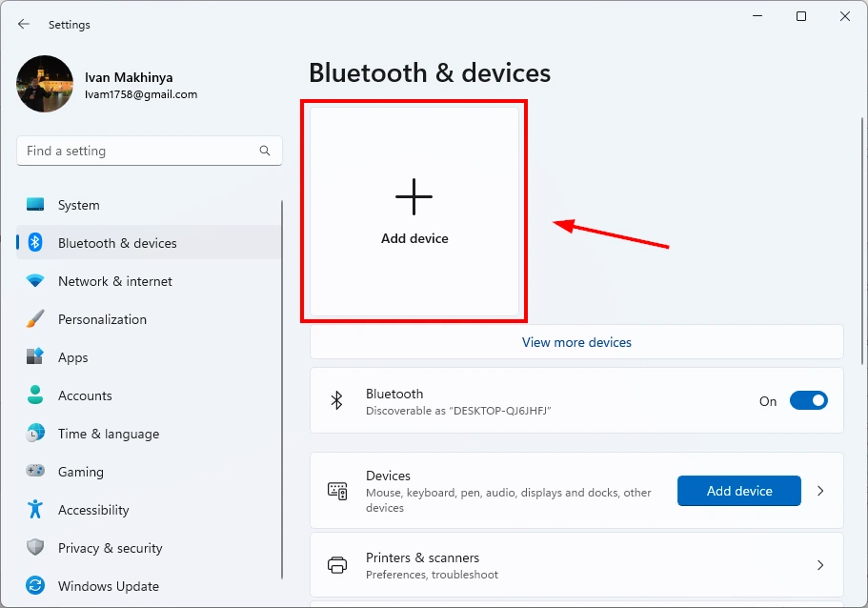Click the blue Add device button
Image resolution: width=868 pixels, height=608 pixels.
pyautogui.click(x=739, y=491)
